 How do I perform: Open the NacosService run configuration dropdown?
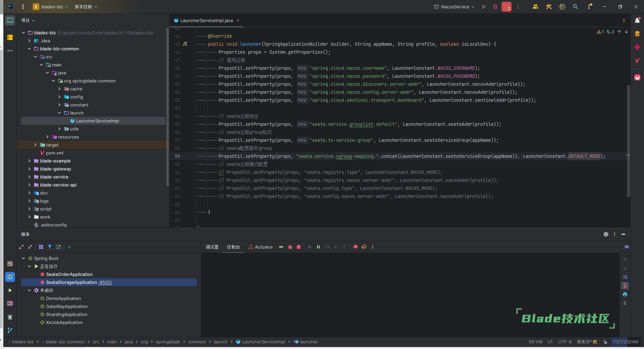click(x=454, y=7)
